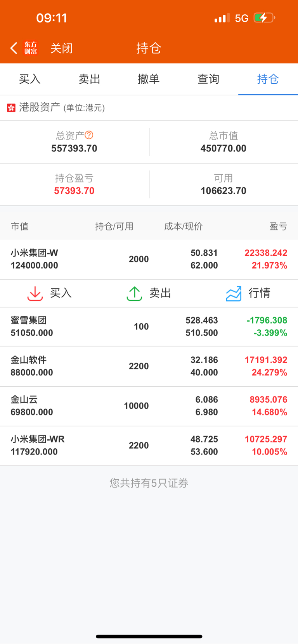
Task: Tap the 09:11 status bar clock
Action: pos(52,18)
